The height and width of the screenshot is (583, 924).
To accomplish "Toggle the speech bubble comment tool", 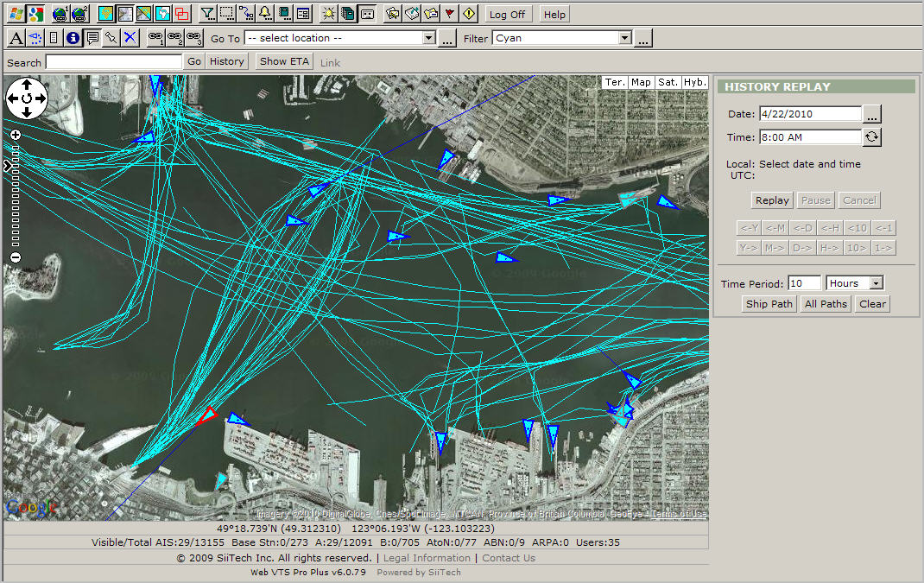I will pyautogui.click(x=92, y=38).
